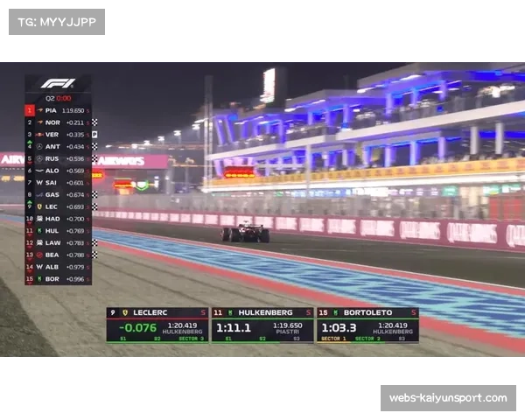Click the Q2 session timer

pos(58,98)
